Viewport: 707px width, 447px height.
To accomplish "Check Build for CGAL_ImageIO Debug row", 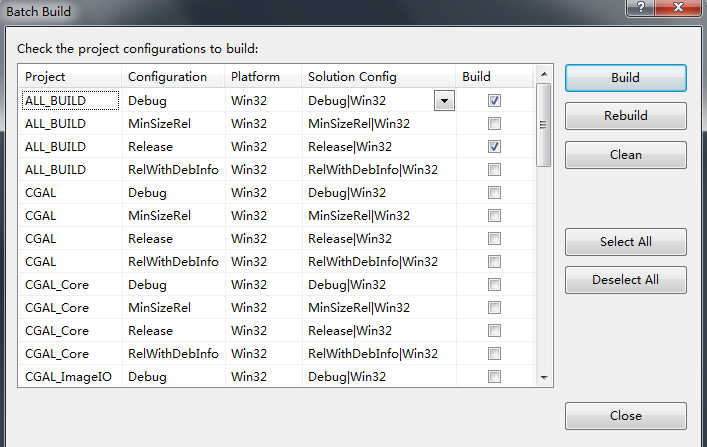I will [494, 376].
